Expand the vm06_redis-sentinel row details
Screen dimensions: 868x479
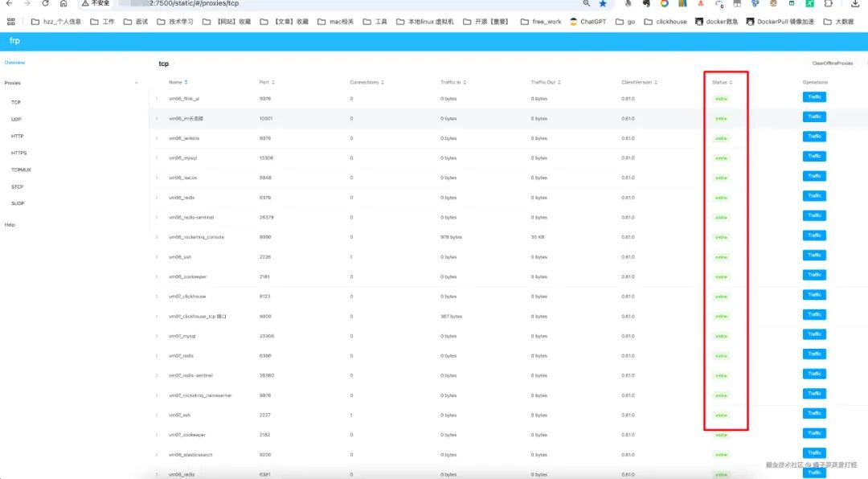point(157,217)
